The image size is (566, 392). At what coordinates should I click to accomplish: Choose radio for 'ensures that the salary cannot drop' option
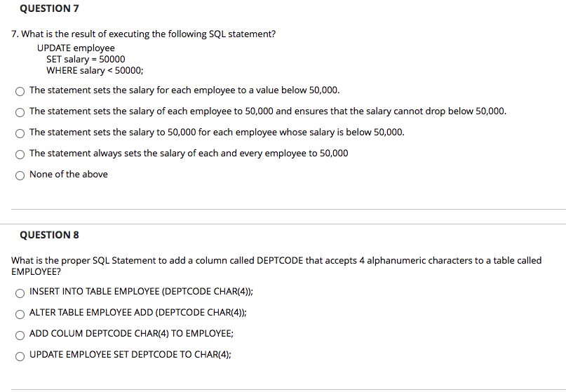[20, 112]
